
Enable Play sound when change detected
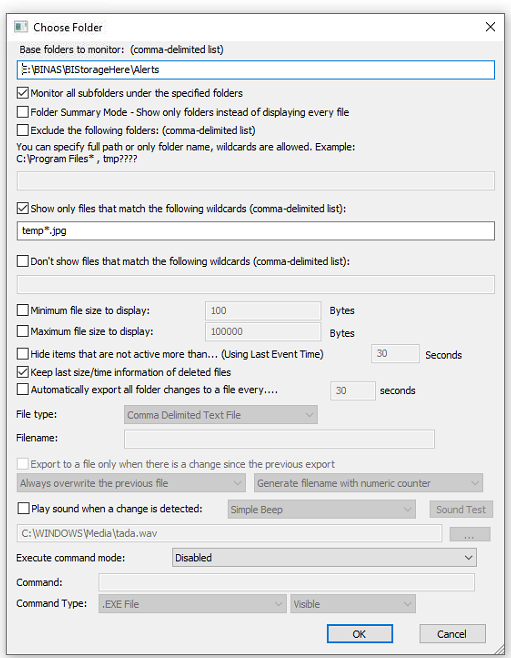click(23, 508)
